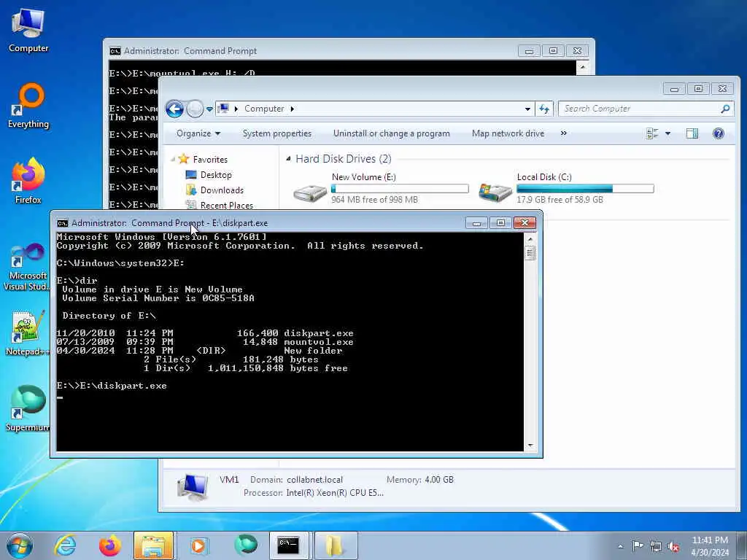Select the New Volume (E:) drive
Screen dimensions: 747x560
[380, 188]
